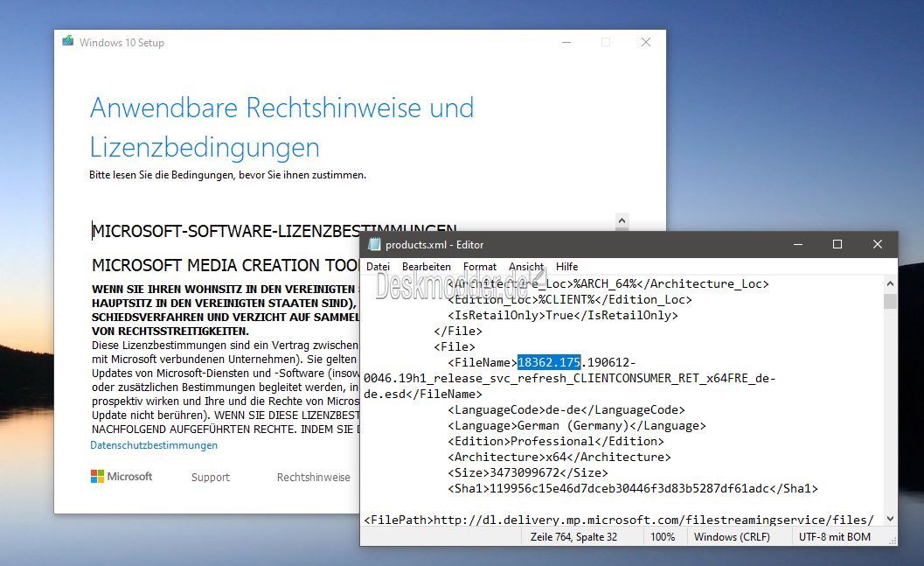
Task: Click the Bitte lesen Sie die Bedingungen text
Action: [x=227, y=174]
